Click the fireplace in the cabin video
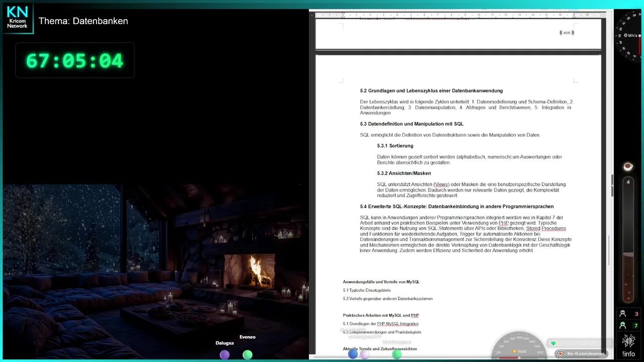Screen dimensions: 644x362 point(250,271)
